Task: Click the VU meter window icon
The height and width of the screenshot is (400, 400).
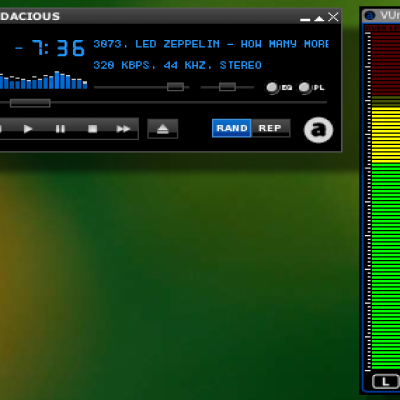Action: 370,15
